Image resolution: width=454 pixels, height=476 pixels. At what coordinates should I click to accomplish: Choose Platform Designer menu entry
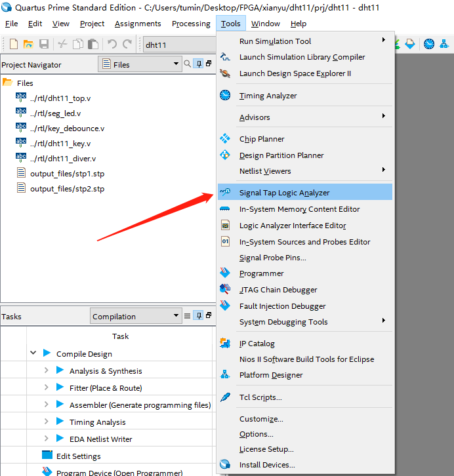[x=305, y=375]
